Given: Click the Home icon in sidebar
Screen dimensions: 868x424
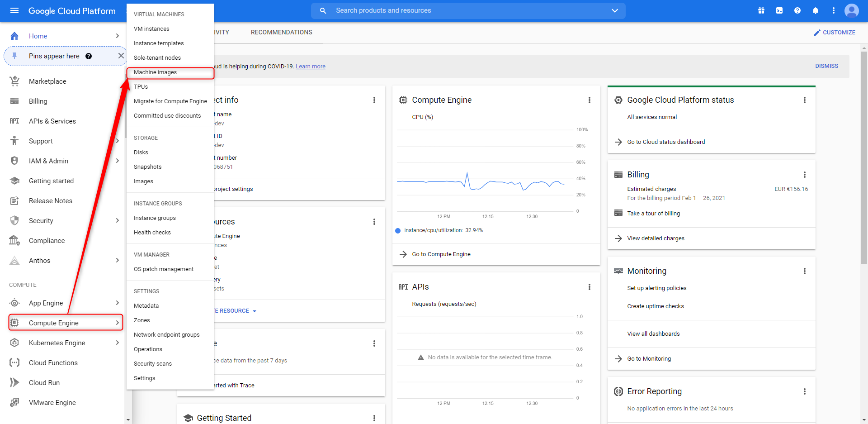Looking at the screenshot, I should tap(14, 36).
